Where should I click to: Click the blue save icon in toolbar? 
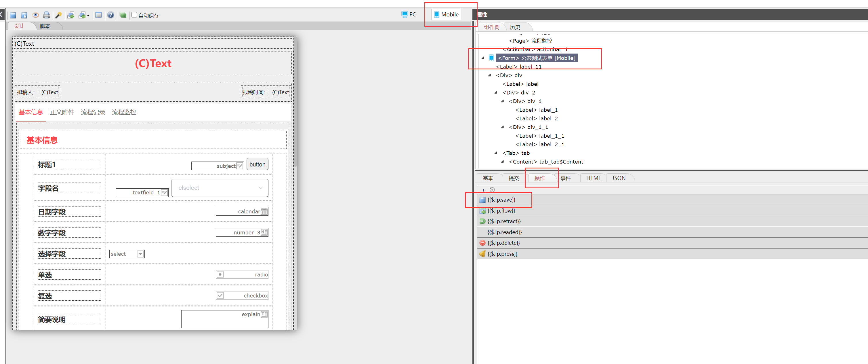pyautogui.click(x=13, y=15)
